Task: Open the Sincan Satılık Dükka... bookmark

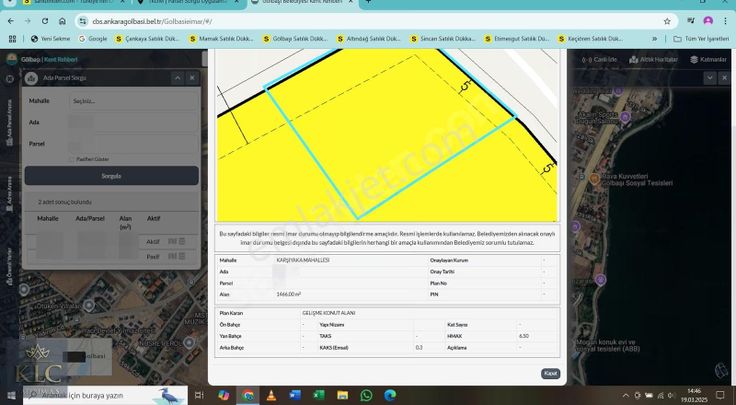Action: click(443, 39)
